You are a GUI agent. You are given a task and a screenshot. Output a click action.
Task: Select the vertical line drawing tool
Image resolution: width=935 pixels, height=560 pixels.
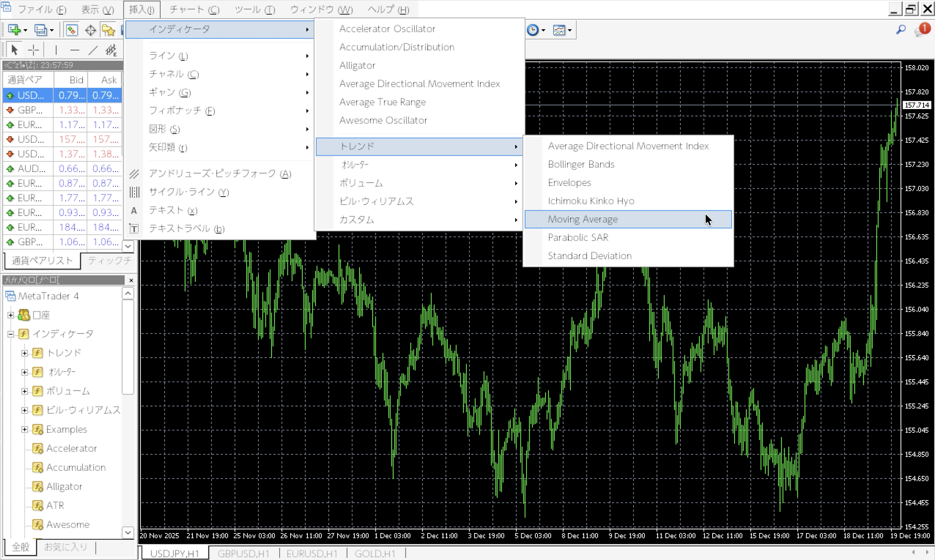pos(56,50)
